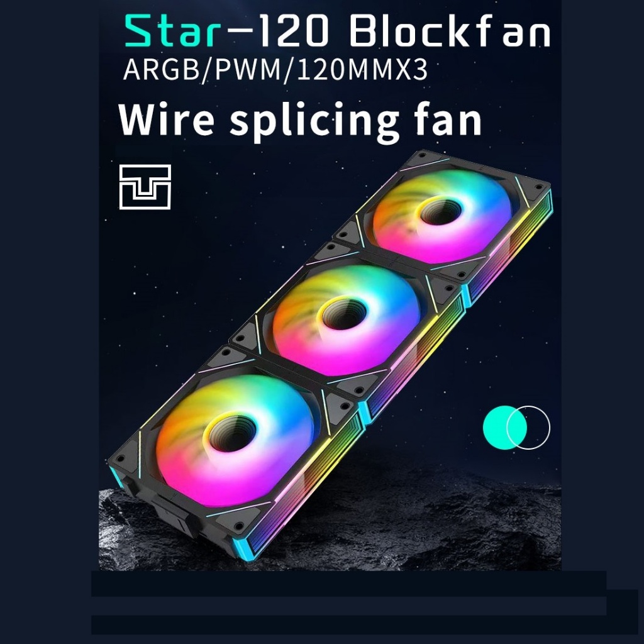
Task: Click the top fan's rainbow blades
Action: coord(442,216)
